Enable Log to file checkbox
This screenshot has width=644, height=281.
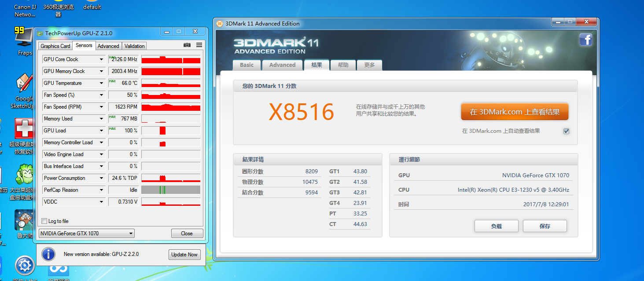pyautogui.click(x=44, y=221)
